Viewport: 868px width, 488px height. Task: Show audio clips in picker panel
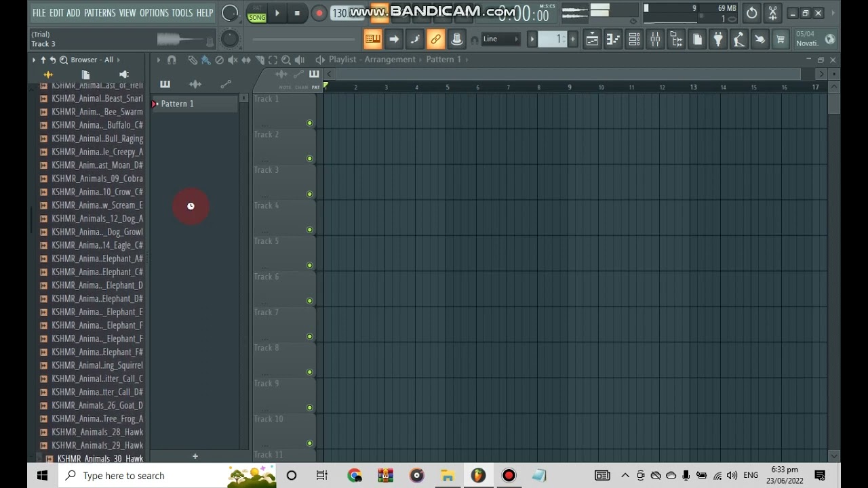point(195,84)
